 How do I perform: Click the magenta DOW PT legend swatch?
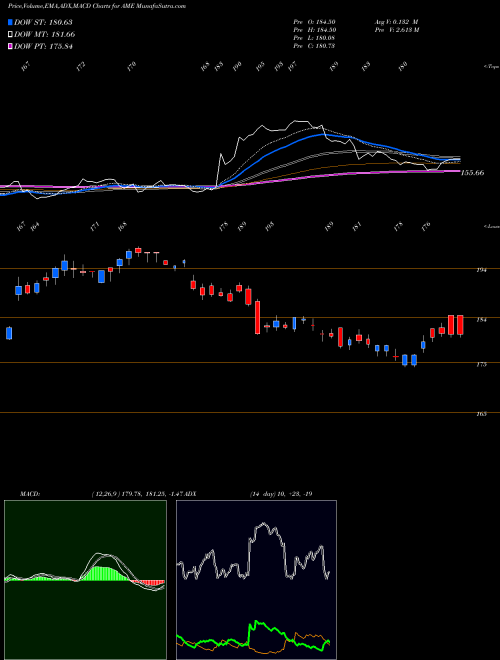coord(11,46)
